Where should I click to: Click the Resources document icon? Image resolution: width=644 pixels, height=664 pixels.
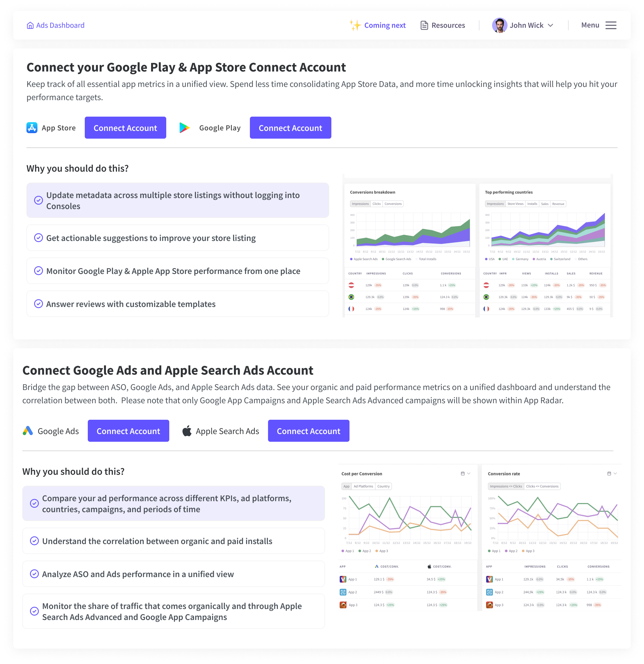tap(424, 25)
